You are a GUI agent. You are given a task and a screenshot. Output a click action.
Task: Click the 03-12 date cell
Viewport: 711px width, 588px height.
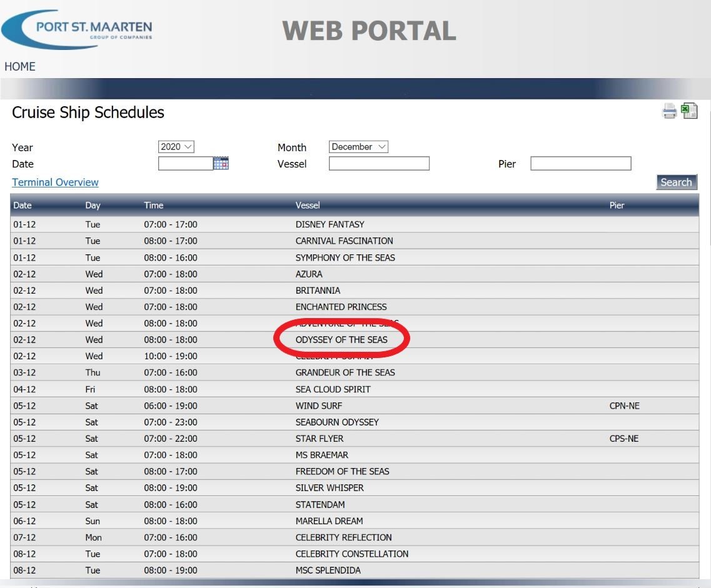[24, 372]
